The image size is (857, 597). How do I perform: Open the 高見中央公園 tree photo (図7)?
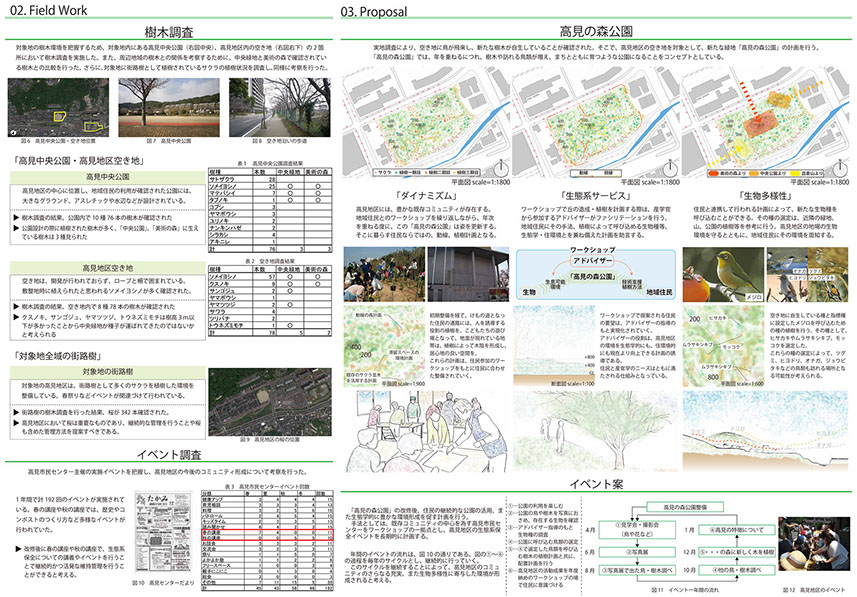pyautogui.click(x=169, y=107)
